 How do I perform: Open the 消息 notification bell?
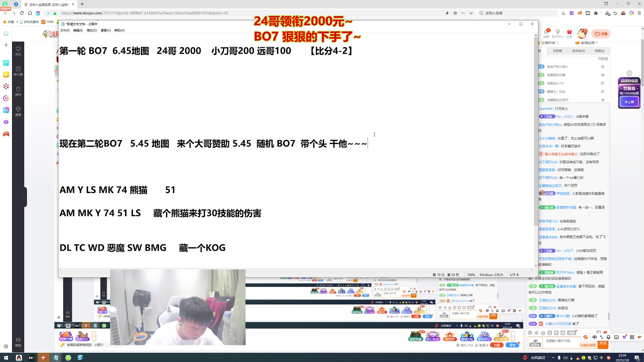point(546,33)
